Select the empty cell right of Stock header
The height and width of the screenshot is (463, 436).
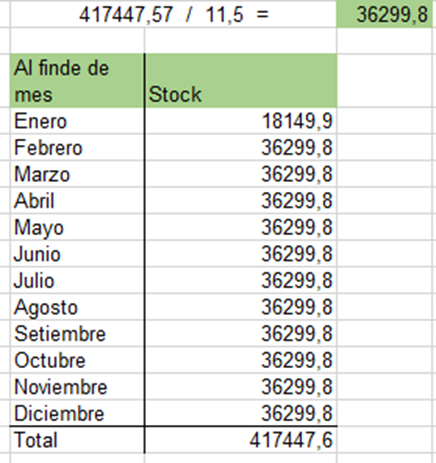384,80
